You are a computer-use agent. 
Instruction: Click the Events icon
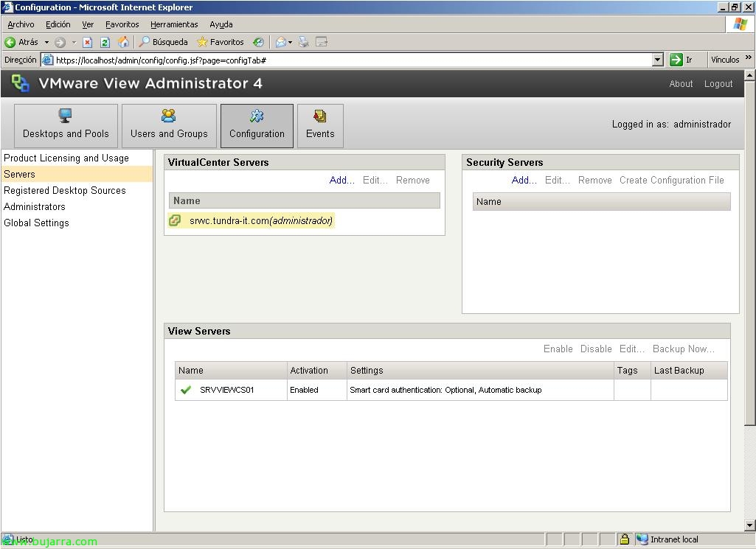pos(319,116)
